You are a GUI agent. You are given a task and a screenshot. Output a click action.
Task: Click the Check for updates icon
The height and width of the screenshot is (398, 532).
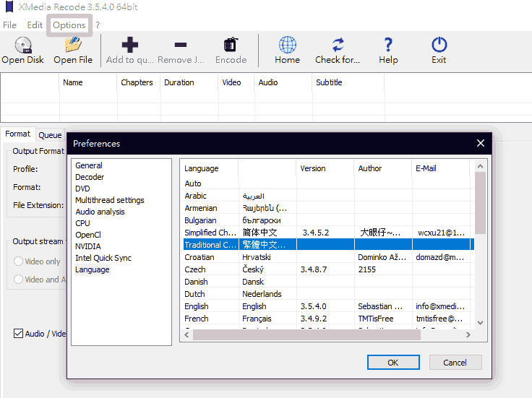(x=338, y=45)
